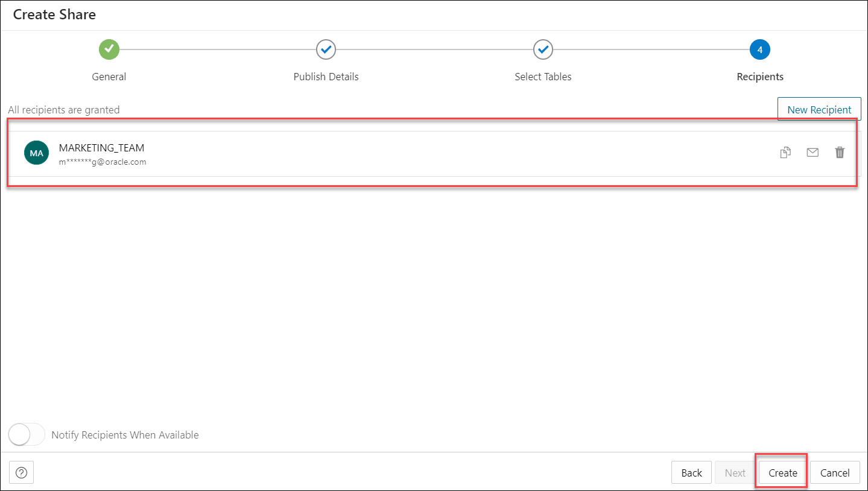Click the Publish Details step checkmark icon

(326, 49)
